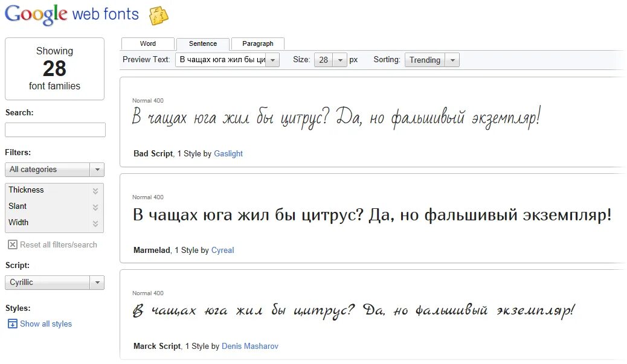627x364 pixels.
Task: Switch to the Paragraph tab
Action: click(x=258, y=43)
